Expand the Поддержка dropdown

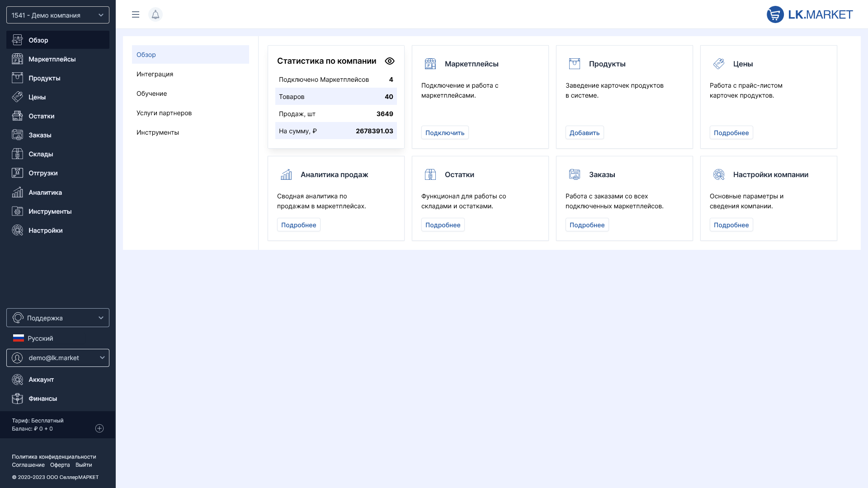(58, 318)
